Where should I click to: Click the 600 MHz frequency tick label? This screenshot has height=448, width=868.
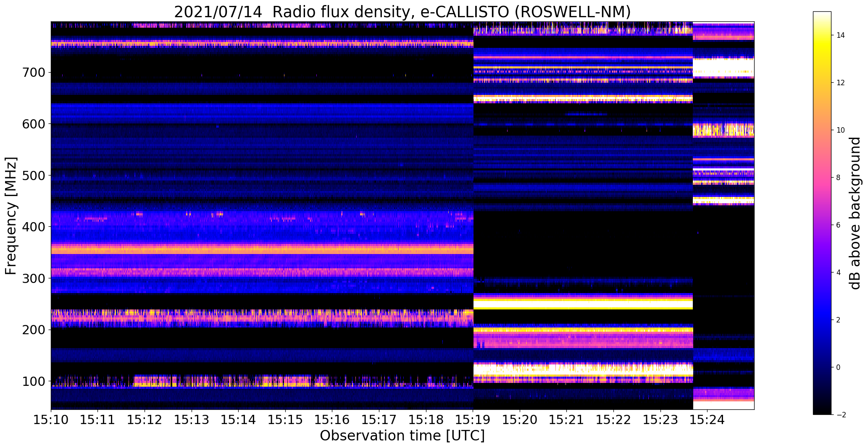pyautogui.click(x=34, y=124)
